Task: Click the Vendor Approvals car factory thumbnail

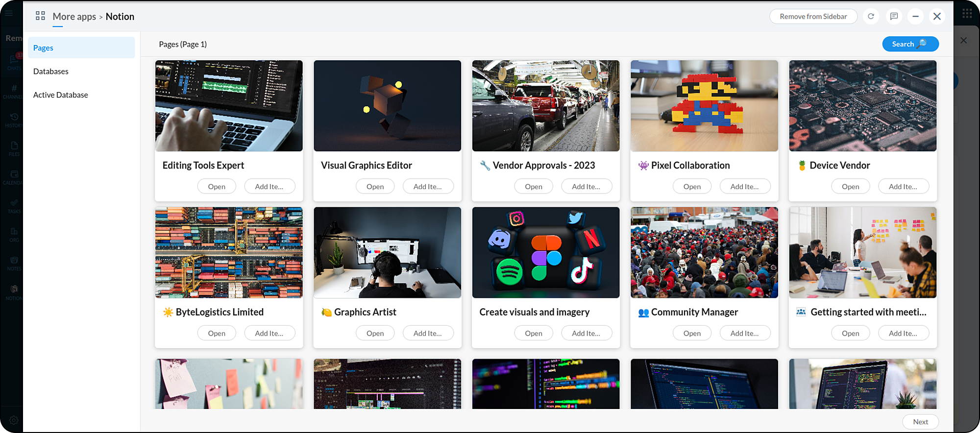Action: coord(546,106)
